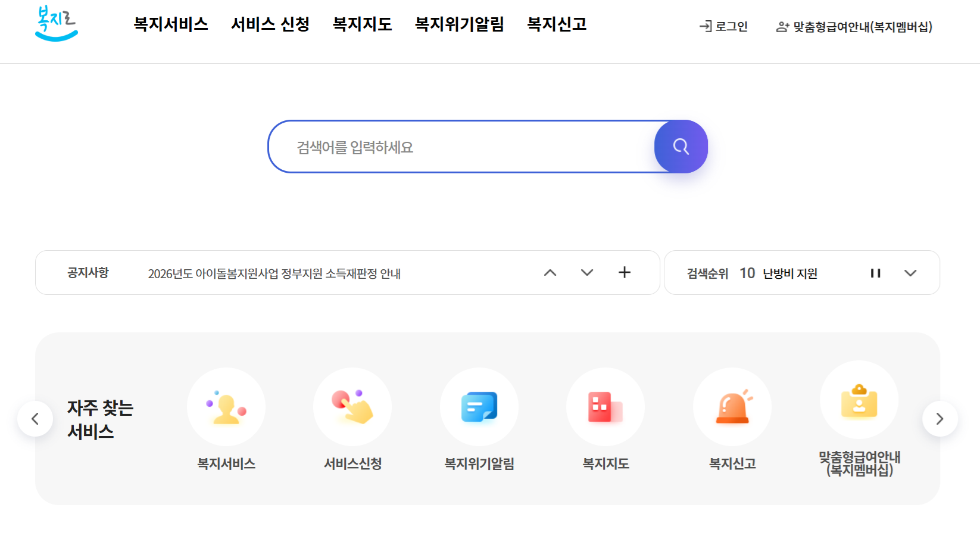
Task: Click the previous notice up arrow
Action: (x=550, y=273)
